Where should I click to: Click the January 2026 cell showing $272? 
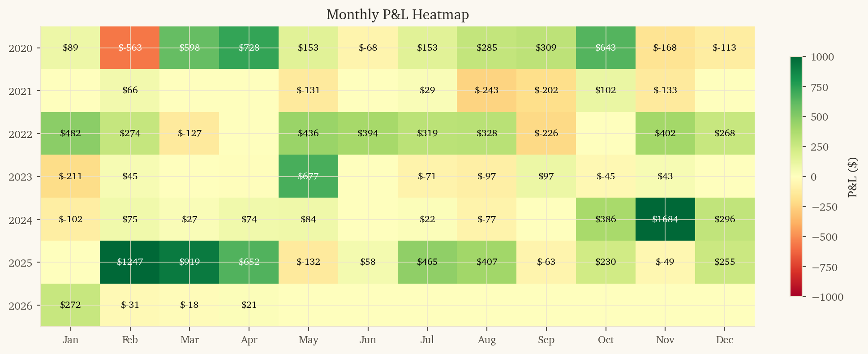pos(70,305)
